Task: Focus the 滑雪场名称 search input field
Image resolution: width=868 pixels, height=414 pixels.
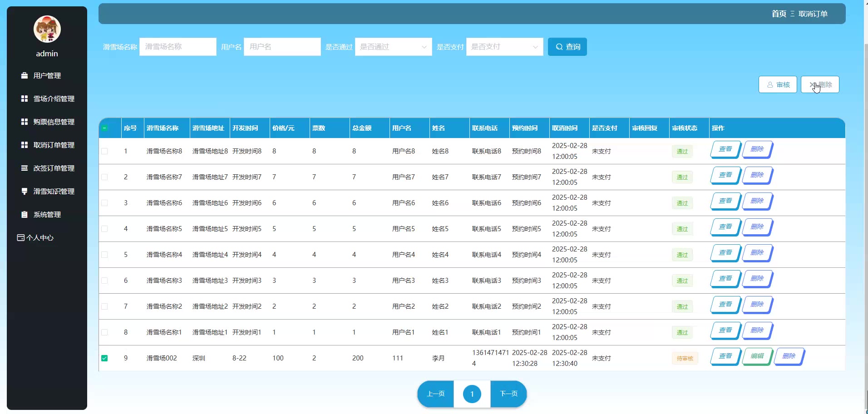Action: pyautogui.click(x=178, y=47)
